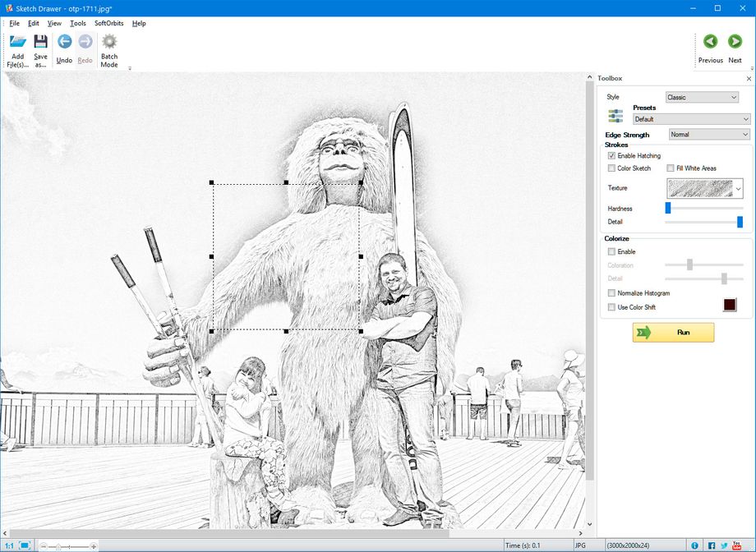Viewport: 756px width, 552px height.
Task: Click the bottom-right selection handle on canvas
Action: 361,331
